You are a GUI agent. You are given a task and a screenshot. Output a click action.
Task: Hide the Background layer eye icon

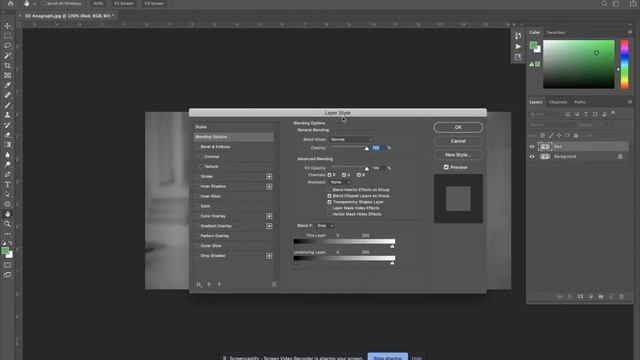click(x=532, y=157)
